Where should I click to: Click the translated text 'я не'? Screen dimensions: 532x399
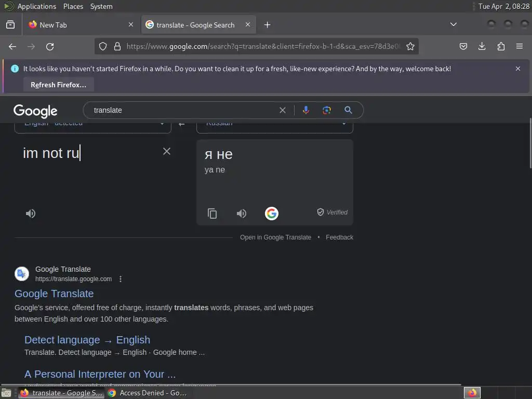218,154
